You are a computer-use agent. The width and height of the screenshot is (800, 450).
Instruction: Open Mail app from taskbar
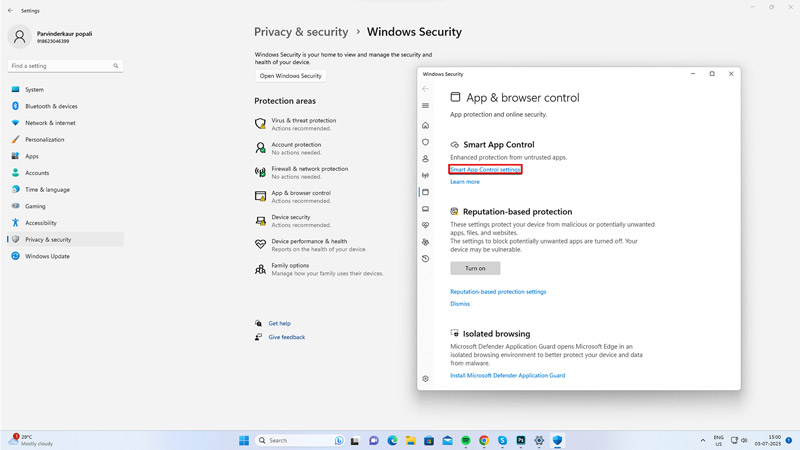pyautogui.click(x=447, y=440)
